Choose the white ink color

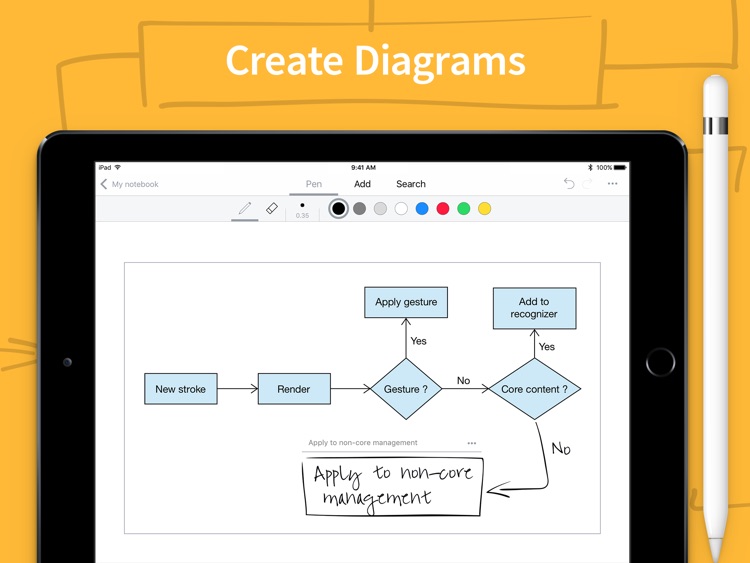click(401, 209)
